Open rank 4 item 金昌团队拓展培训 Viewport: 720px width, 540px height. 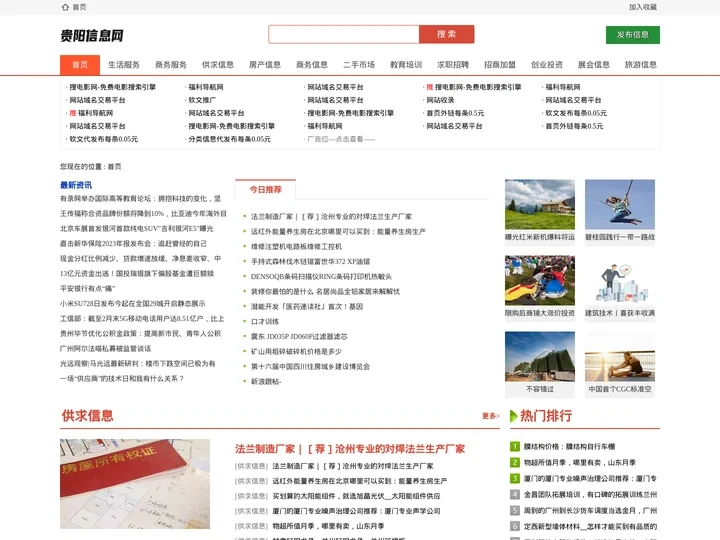point(591,495)
